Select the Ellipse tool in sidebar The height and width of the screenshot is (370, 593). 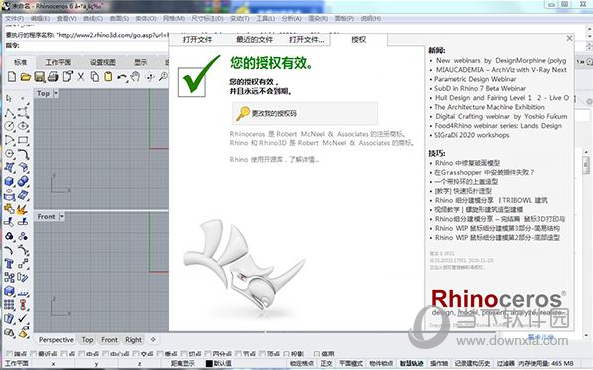(23, 126)
